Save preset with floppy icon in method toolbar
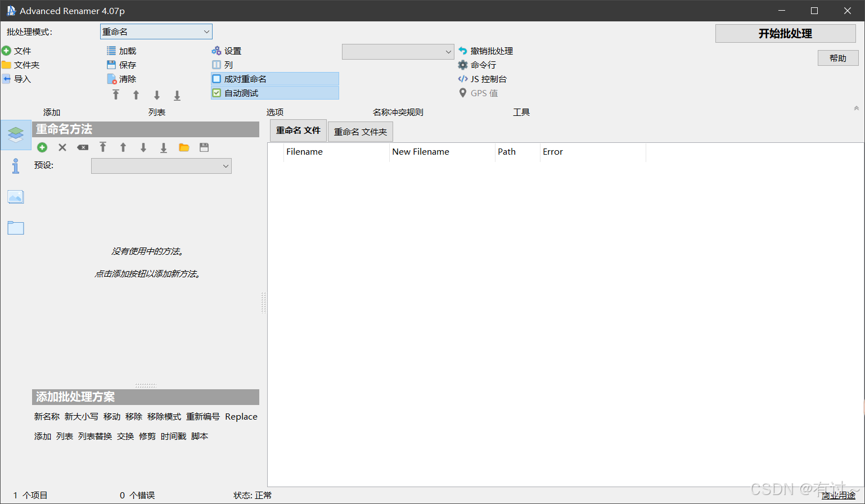The image size is (865, 504). [x=204, y=147]
